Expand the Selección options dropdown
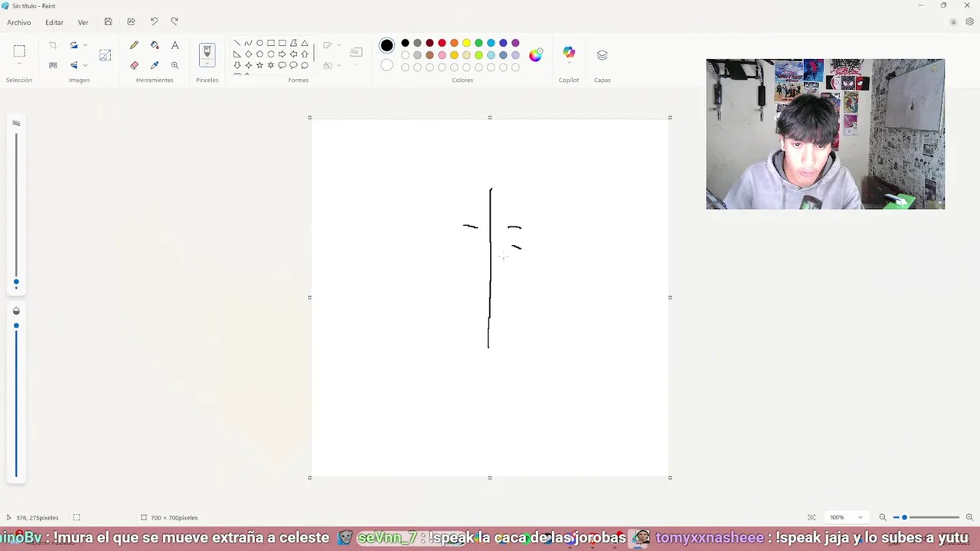The height and width of the screenshot is (551, 980). click(19, 65)
